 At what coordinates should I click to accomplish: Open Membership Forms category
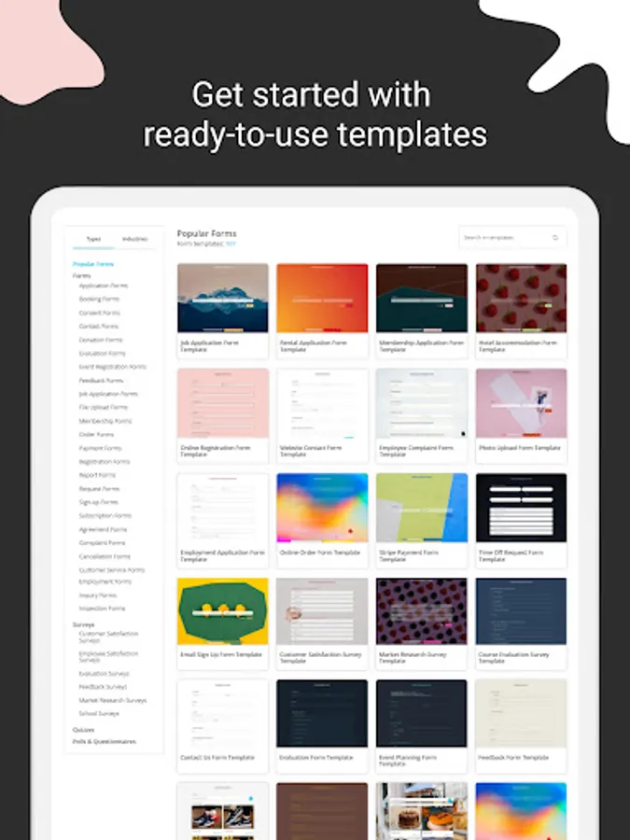(105, 421)
